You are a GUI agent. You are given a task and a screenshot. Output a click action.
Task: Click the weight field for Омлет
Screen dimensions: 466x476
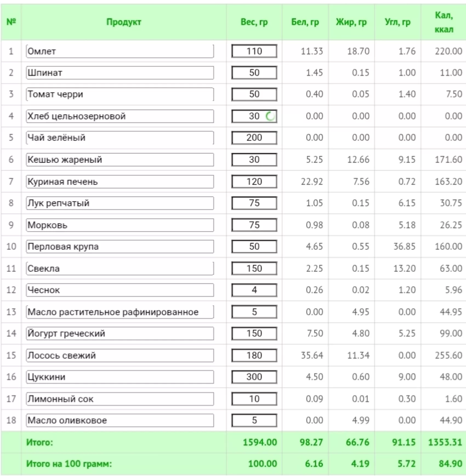click(254, 51)
